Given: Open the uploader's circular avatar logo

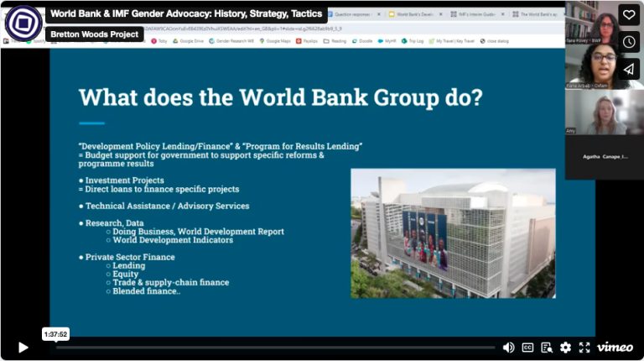Looking at the screenshot, I should (x=23, y=23).
